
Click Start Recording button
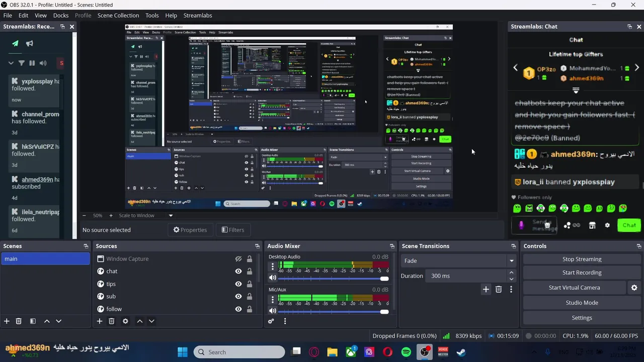[582, 273]
